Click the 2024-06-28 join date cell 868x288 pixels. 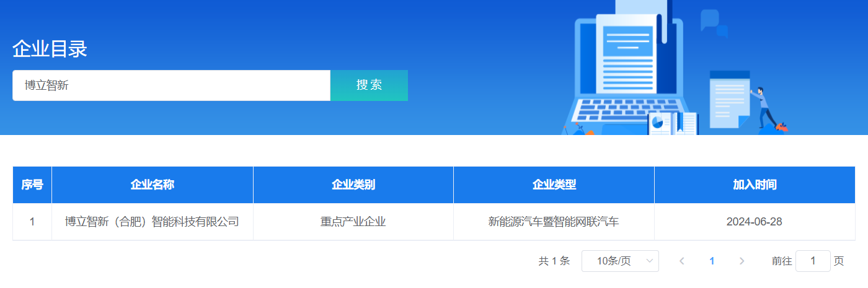[x=755, y=222]
